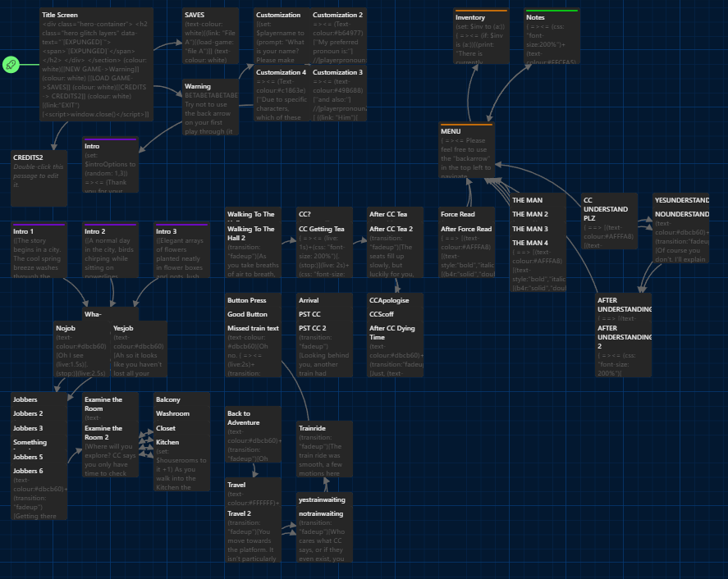Viewport: 728px width, 579px height.
Task: Select the Nojob passage
Action: tap(80, 349)
